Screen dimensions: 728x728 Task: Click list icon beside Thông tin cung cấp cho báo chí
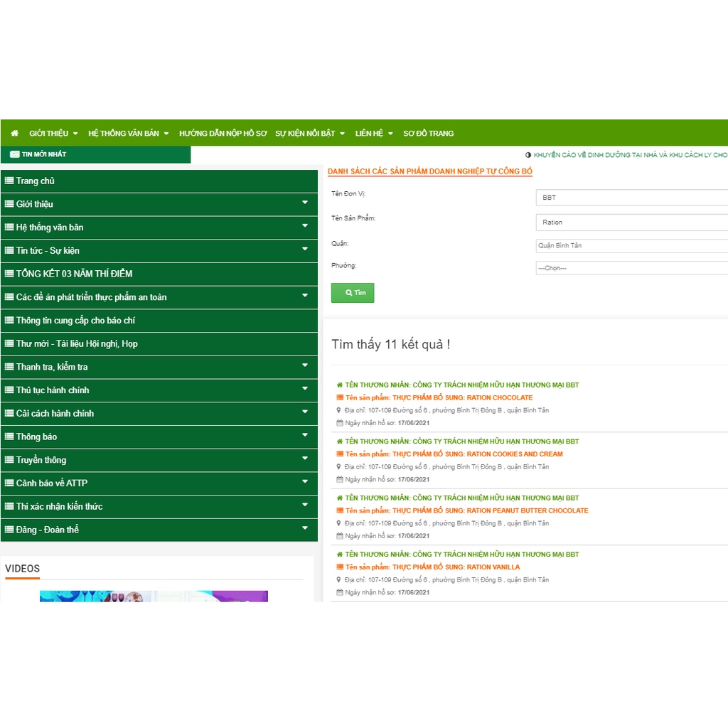pyautogui.click(x=9, y=321)
